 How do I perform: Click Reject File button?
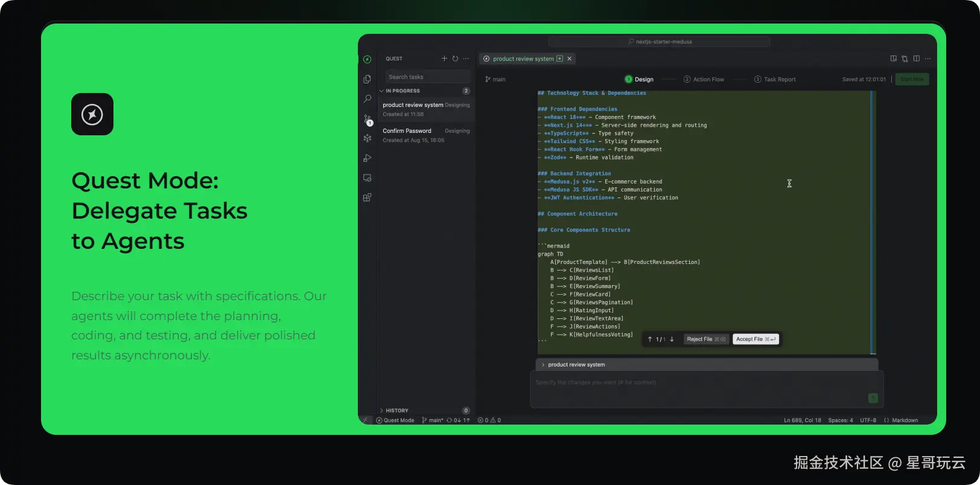pos(706,339)
